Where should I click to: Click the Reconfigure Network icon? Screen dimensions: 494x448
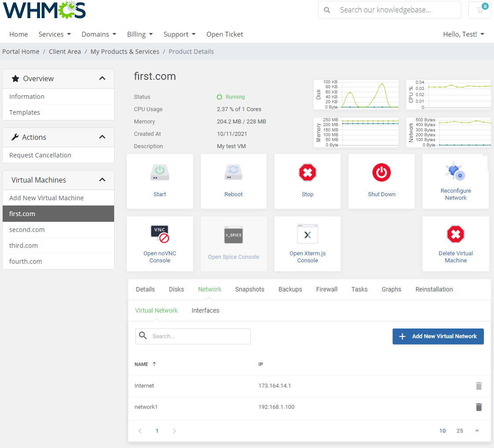tap(456, 171)
